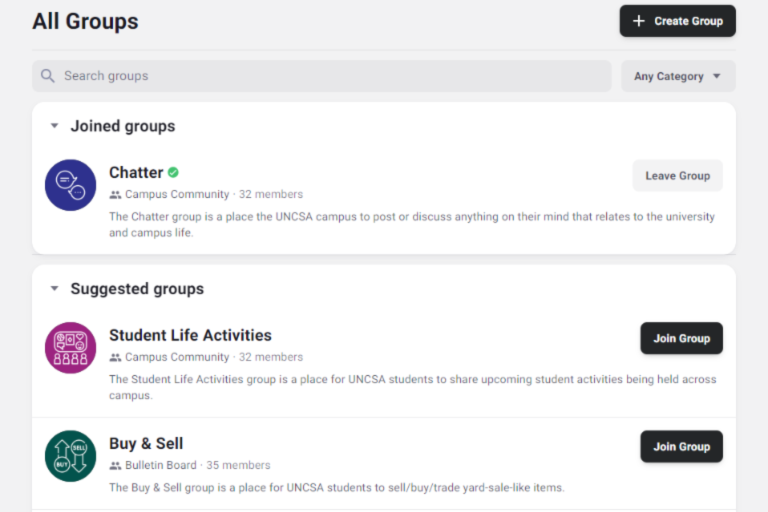Join the Buy & Sell group
Screen dimensions: 768x512
click(x=681, y=447)
